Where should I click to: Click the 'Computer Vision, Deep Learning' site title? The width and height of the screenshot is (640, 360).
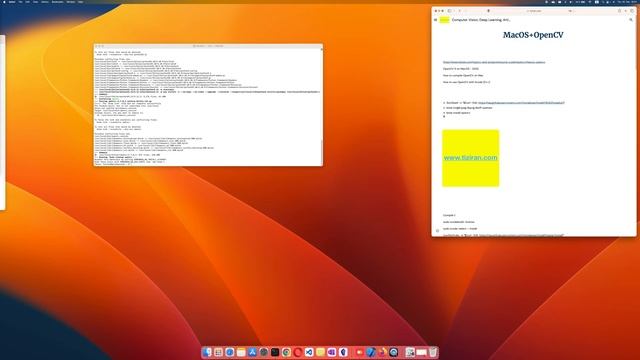481,20
